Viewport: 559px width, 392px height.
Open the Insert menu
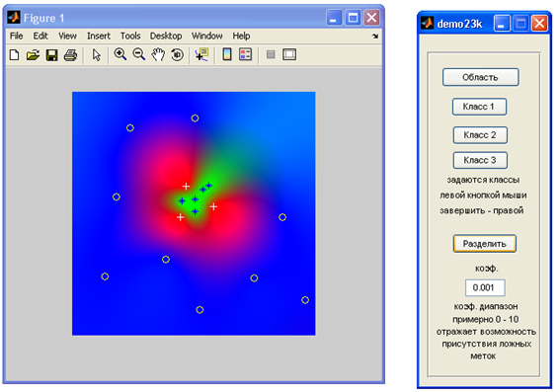99,36
